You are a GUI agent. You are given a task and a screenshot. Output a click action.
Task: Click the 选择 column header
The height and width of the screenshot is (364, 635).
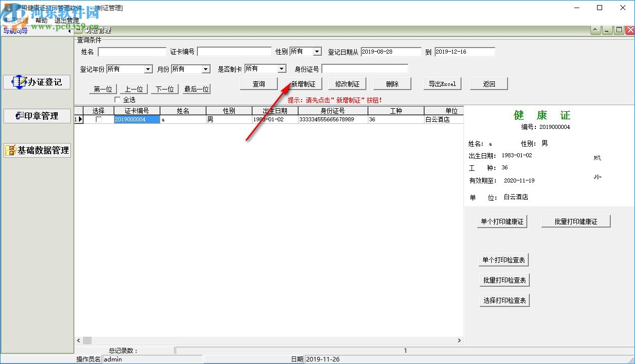(99, 111)
